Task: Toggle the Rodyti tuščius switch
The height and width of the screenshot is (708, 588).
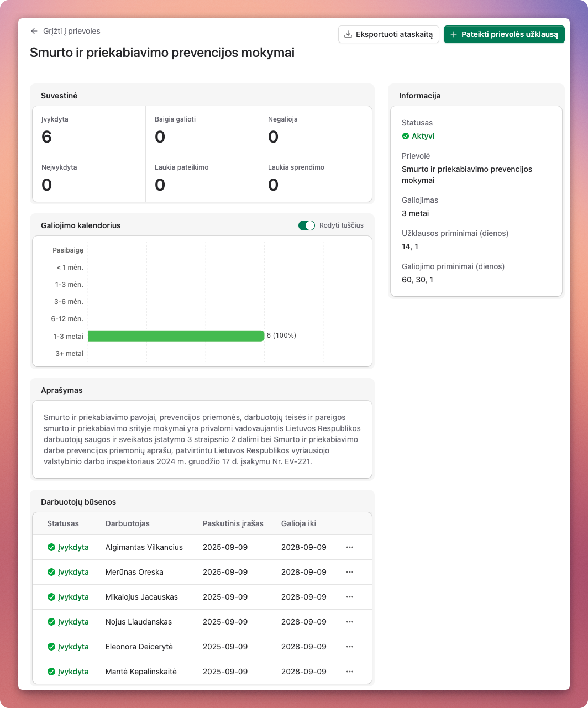Action: [306, 225]
